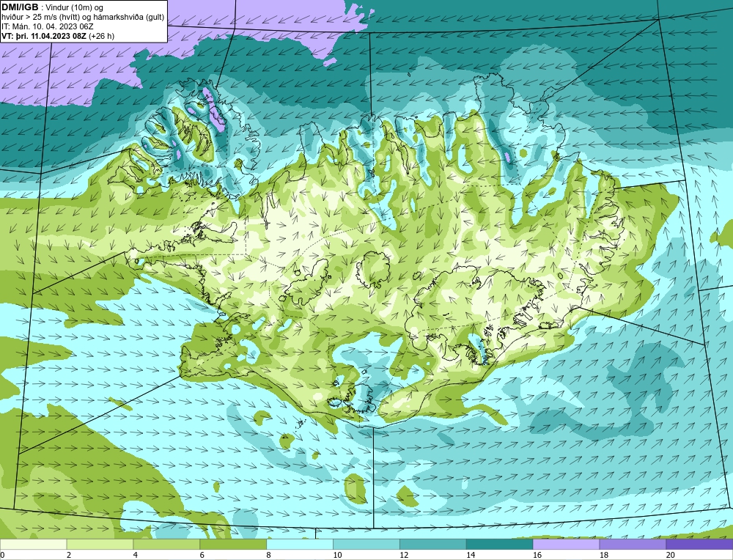Click the 16–18 m/s lavender legend swatch
This screenshot has width=733, height=560.
tap(566, 544)
